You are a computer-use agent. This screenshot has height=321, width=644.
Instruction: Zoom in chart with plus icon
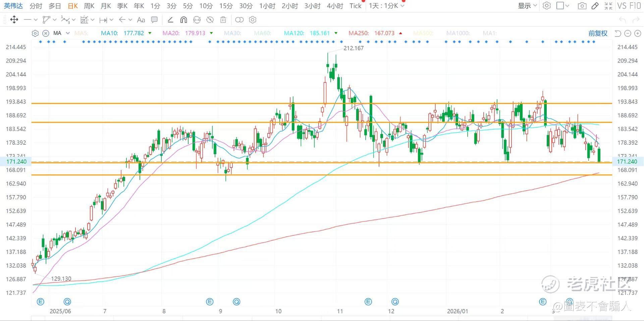[638, 33]
